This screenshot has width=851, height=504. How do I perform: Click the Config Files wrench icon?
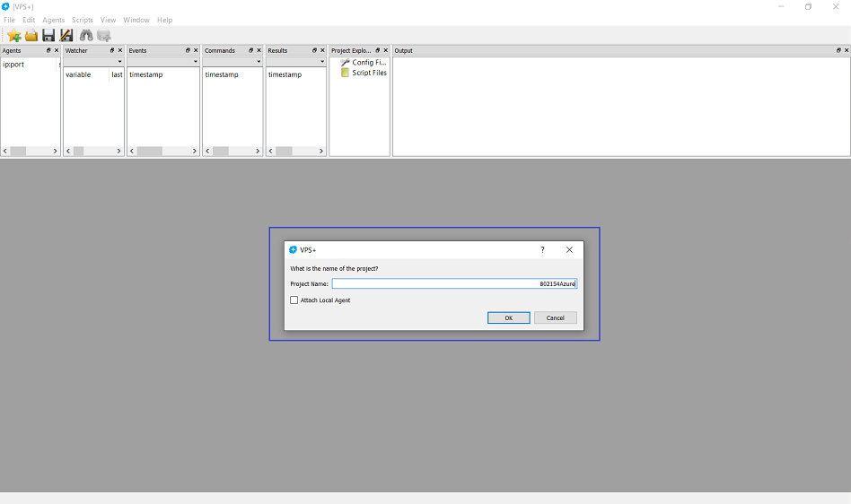[x=346, y=63]
